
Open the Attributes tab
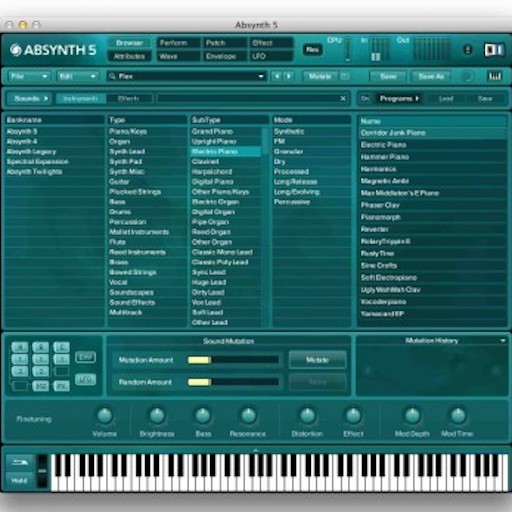[x=129, y=56]
